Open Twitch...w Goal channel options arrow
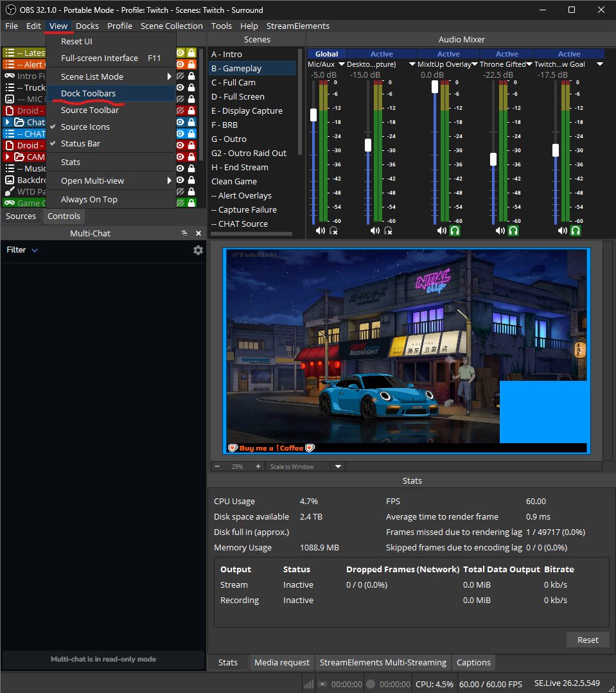This screenshot has width=616, height=693. [600, 64]
